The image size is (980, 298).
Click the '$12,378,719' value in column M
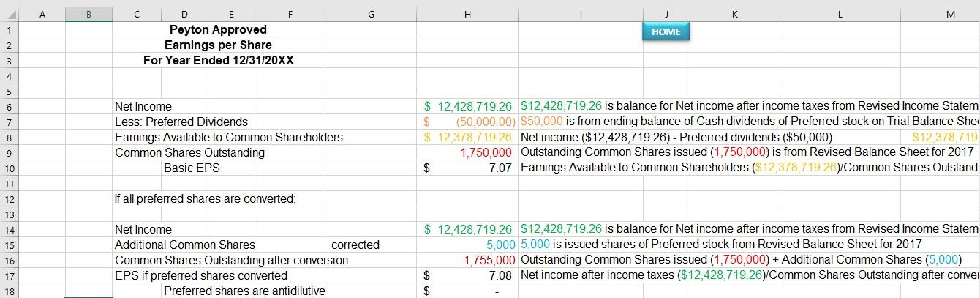[946, 138]
